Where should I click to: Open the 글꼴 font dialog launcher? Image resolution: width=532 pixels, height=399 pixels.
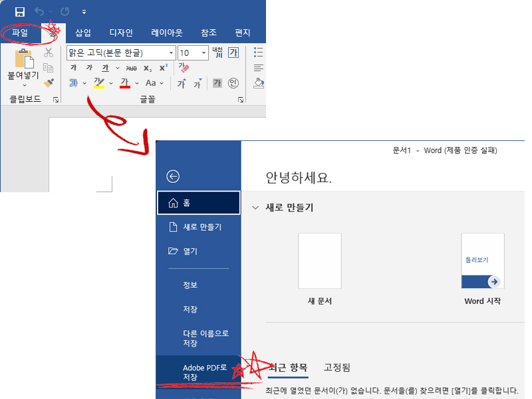(241, 99)
